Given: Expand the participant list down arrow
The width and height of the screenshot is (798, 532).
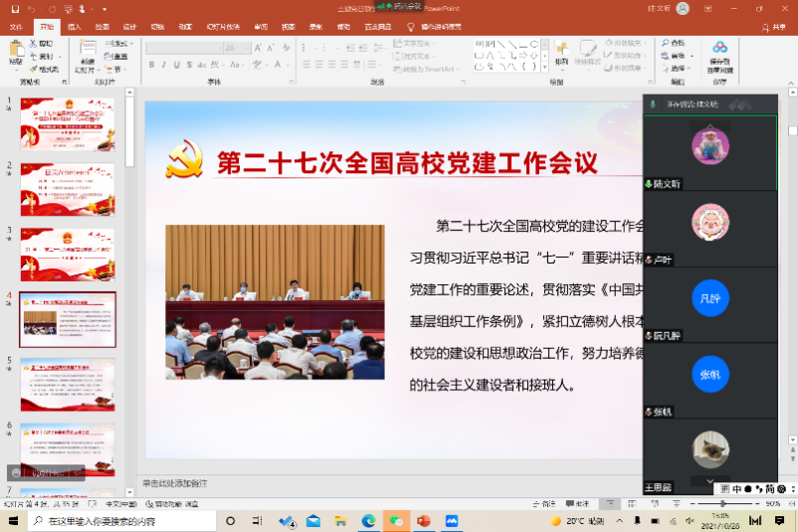Looking at the screenshot, I should (709, 481).
